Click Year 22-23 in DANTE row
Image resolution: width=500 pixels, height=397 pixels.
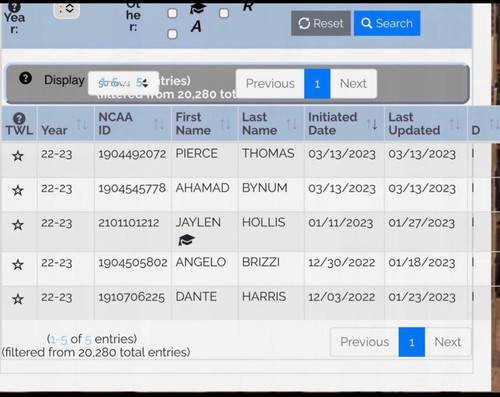[57, 297]
